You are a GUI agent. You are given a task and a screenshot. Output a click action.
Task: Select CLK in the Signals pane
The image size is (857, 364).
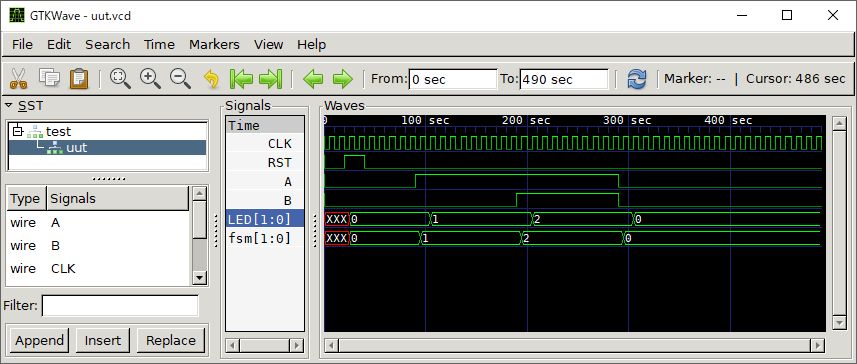(265, 144)
